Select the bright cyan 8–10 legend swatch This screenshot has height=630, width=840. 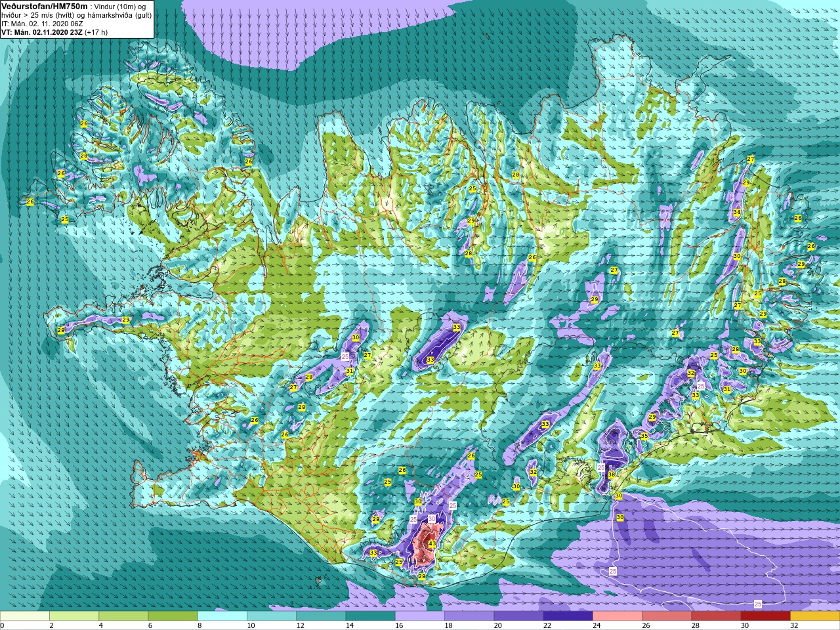[x=222, y=616]
